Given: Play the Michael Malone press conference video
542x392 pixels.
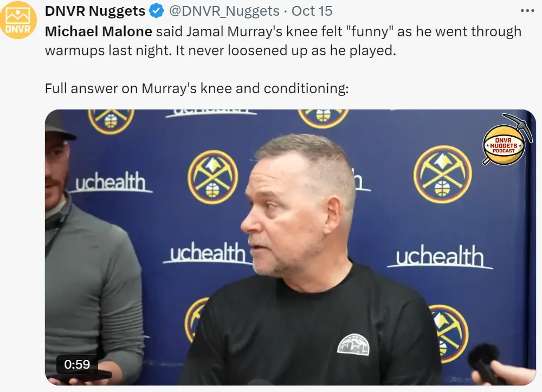Looking at the screenshot, I should (291, 247).
